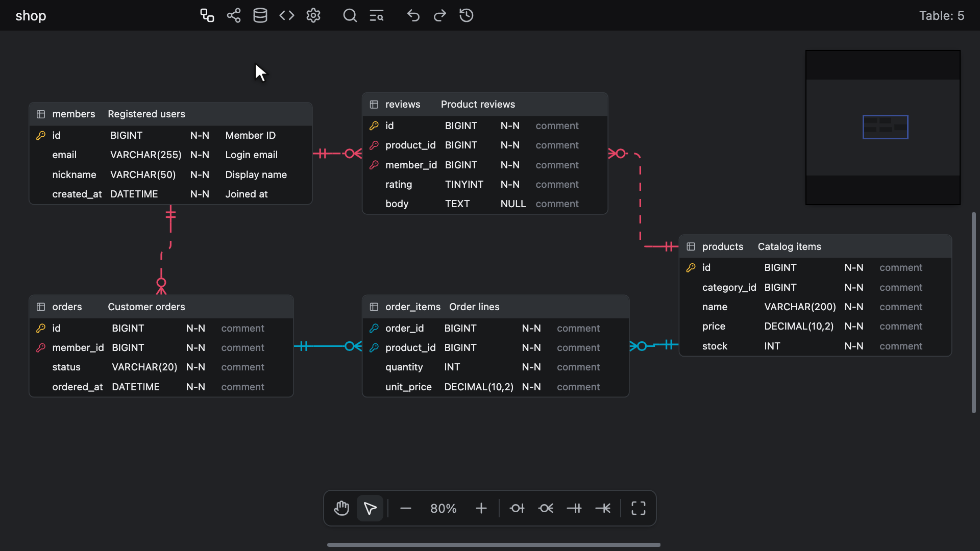Click the vertical scrollbar on right
This screenshot has width=980, height=551.
(x=974, y=312)
